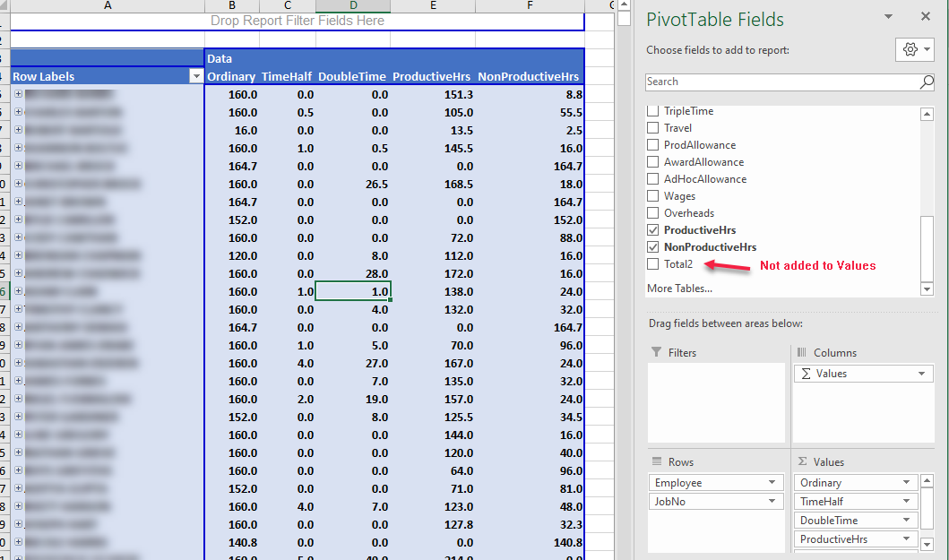Screen dimensions: 949x560
Task: Uncheck the ProductiveHrs field
Action: (651, 230)
